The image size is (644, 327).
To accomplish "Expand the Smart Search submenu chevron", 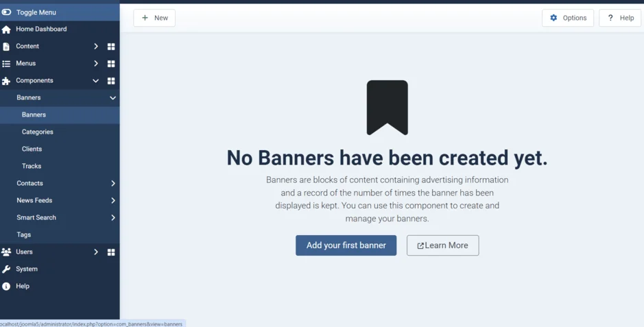I will click(x=113, y=218).
